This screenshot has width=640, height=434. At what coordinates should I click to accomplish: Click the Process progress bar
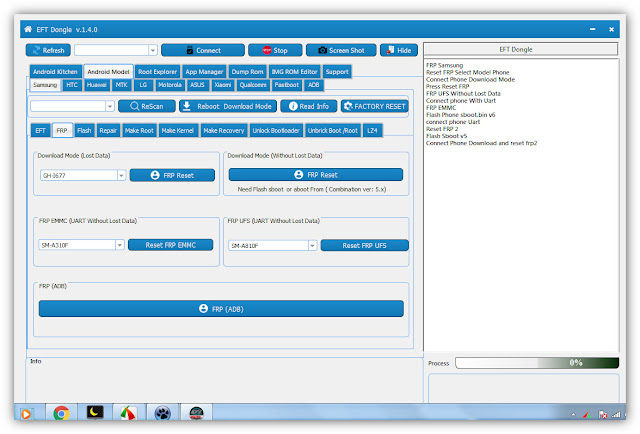(x=537, y=363)
